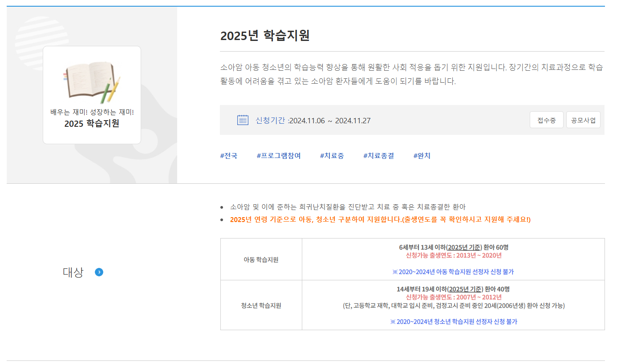Click the 2025년 학습지원 page heading

click(265, 36)
